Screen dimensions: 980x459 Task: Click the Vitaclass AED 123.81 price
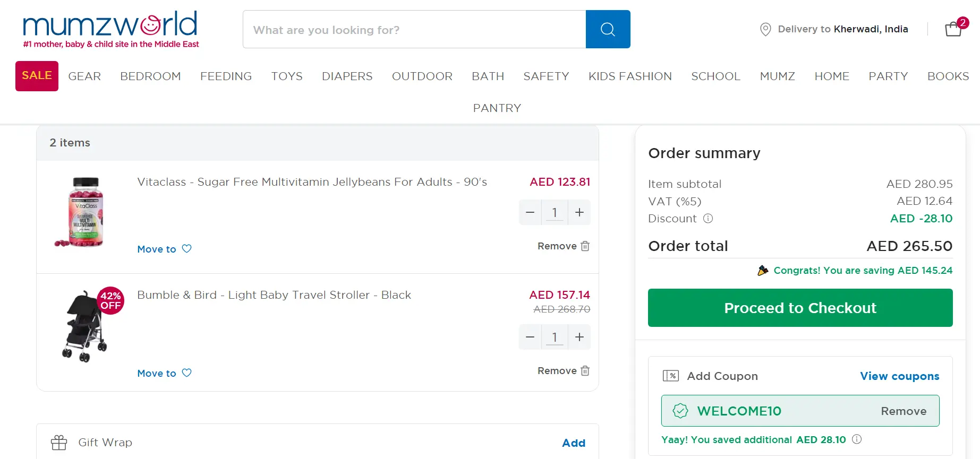click(x=560, y=182)
